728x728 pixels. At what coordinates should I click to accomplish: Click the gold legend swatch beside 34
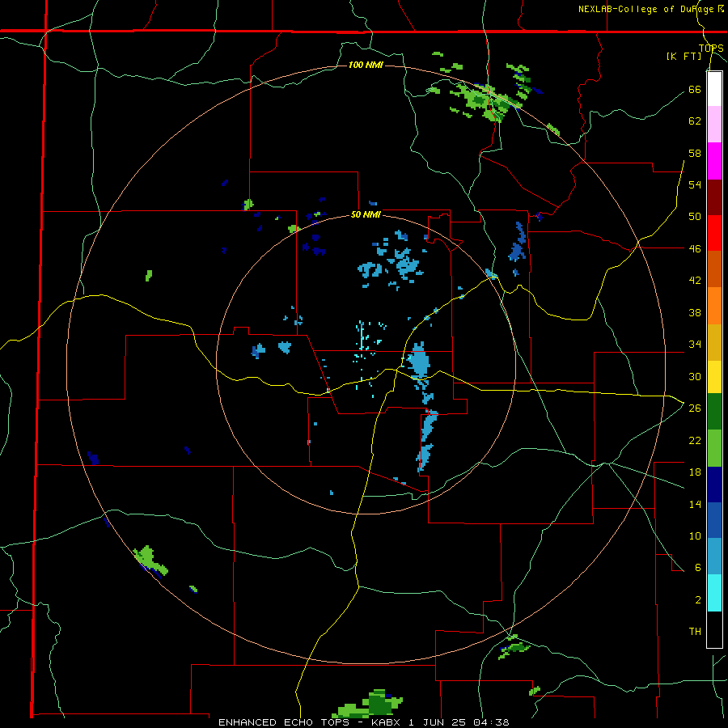[x=714, y=342]
